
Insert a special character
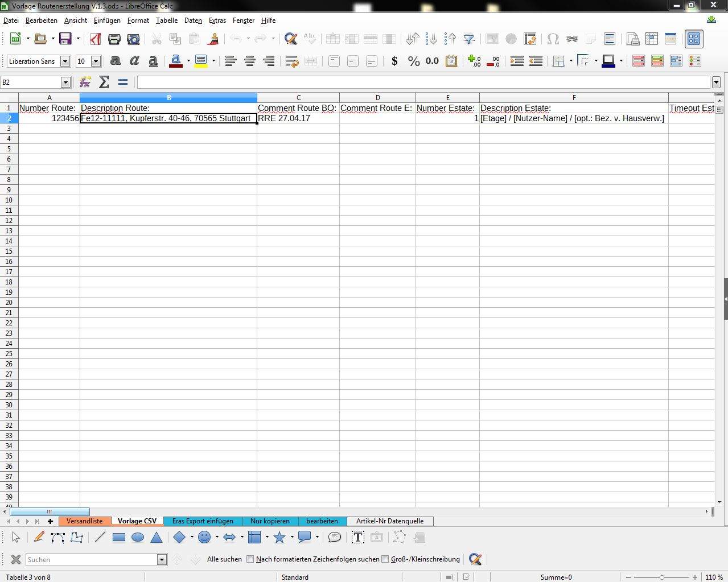553,39
